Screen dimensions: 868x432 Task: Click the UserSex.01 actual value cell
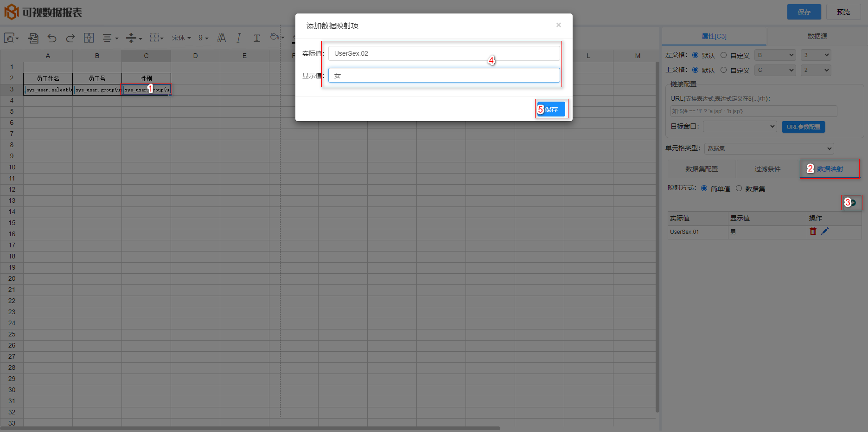(698, 232)
